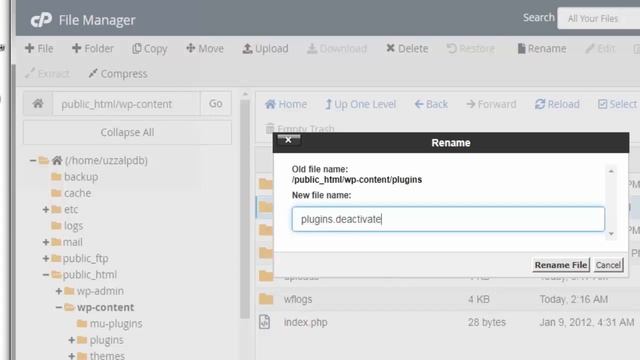
Task: Select the backup folder in tree
Action: tap(81, 177)
